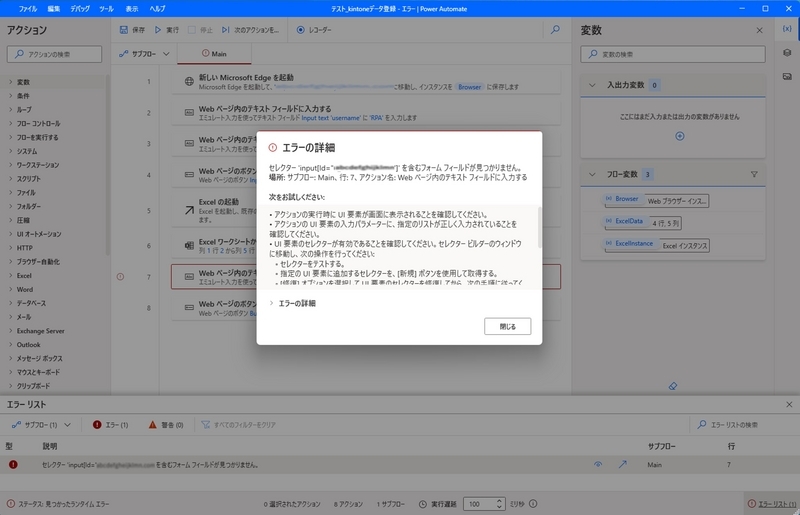Open the サブフロー (1) filter dropdown
The width and height of the screenshot is (800, 515).
coord(41,425)
